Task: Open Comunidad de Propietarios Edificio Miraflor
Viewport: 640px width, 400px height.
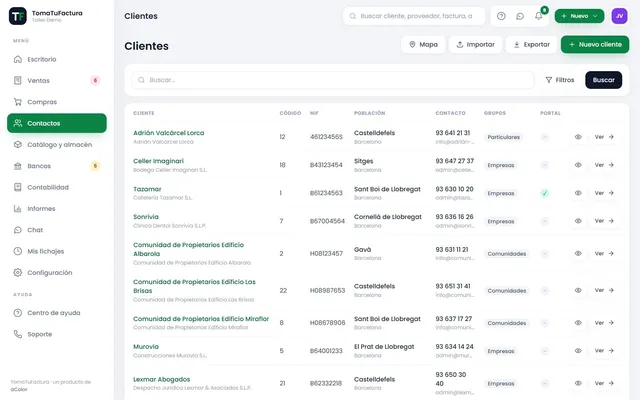Action: coord(201,319)
